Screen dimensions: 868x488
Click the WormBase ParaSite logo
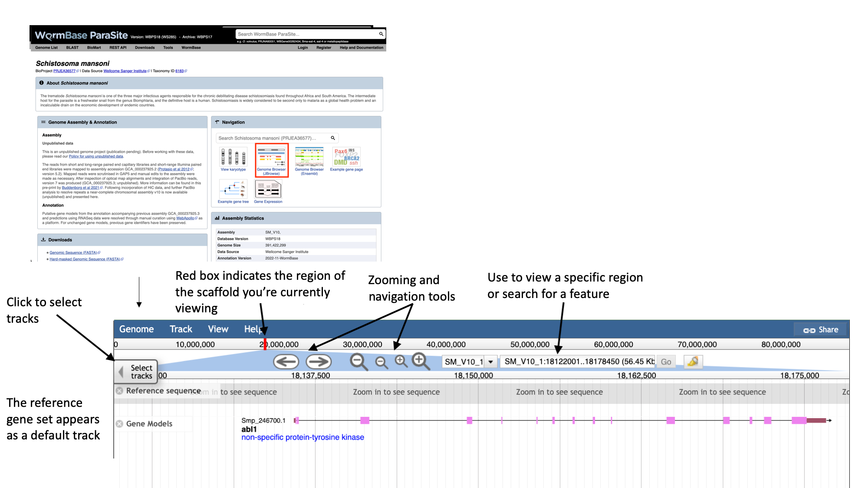tap(81, 35)
